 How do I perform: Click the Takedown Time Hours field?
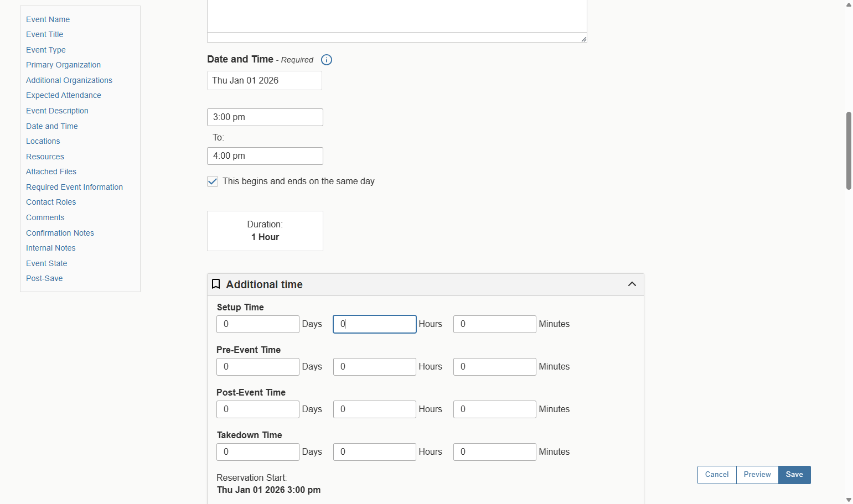point(375,452)
